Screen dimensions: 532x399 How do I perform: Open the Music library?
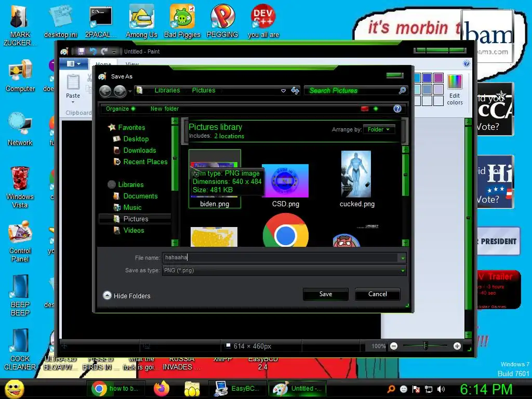[x=132, y=208]
